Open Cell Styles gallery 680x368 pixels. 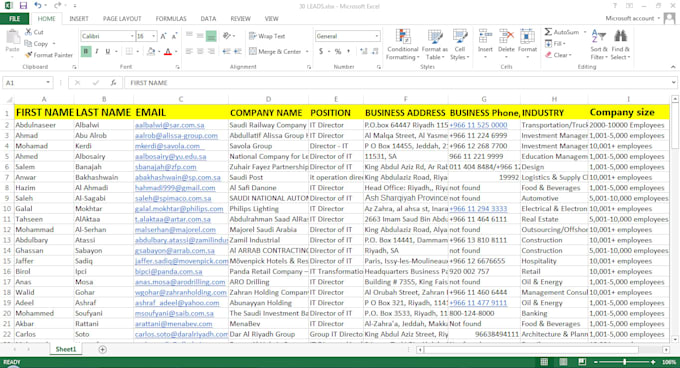click(x=460, y=45)
